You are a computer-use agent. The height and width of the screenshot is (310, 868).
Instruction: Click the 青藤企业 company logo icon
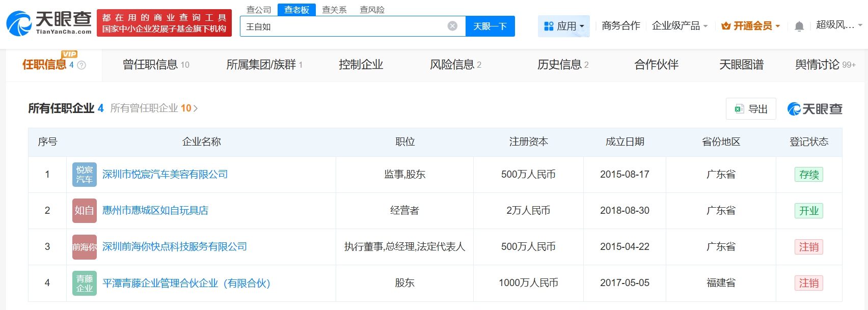pos(84,283)
